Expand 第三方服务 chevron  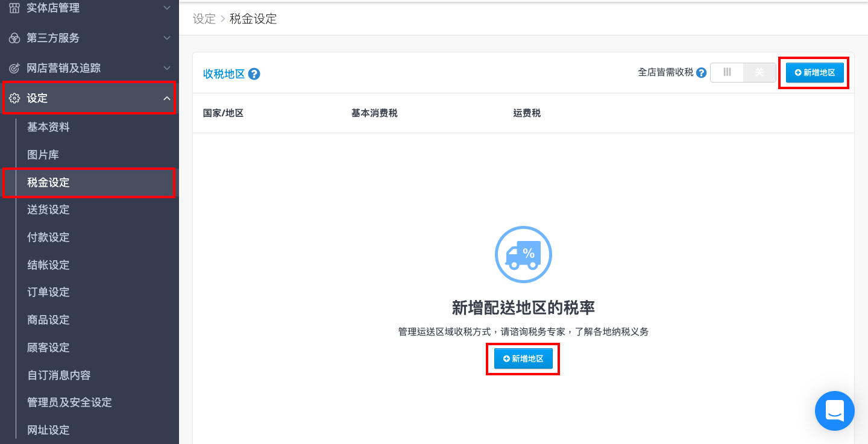(x=167, y=38)
